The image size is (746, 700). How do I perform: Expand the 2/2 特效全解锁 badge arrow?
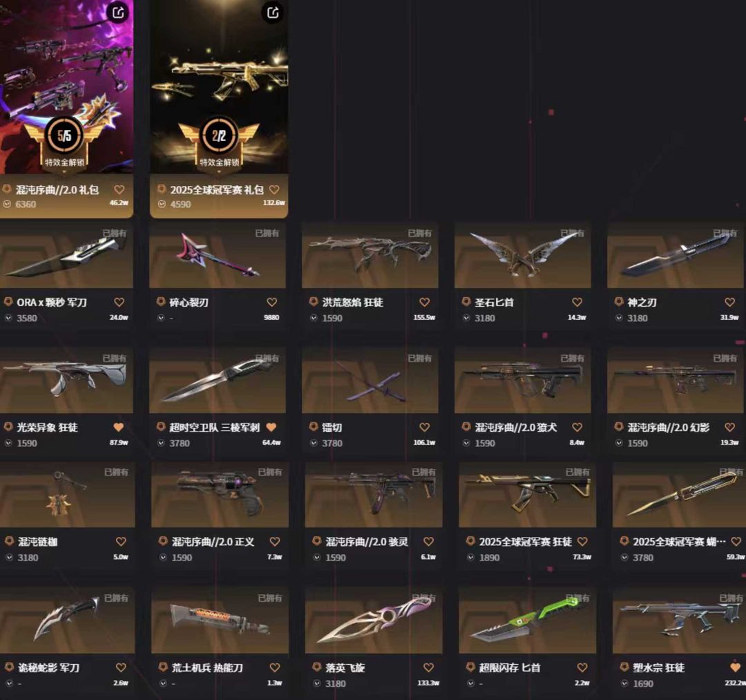pyautogui.click(x=219, y=171)
